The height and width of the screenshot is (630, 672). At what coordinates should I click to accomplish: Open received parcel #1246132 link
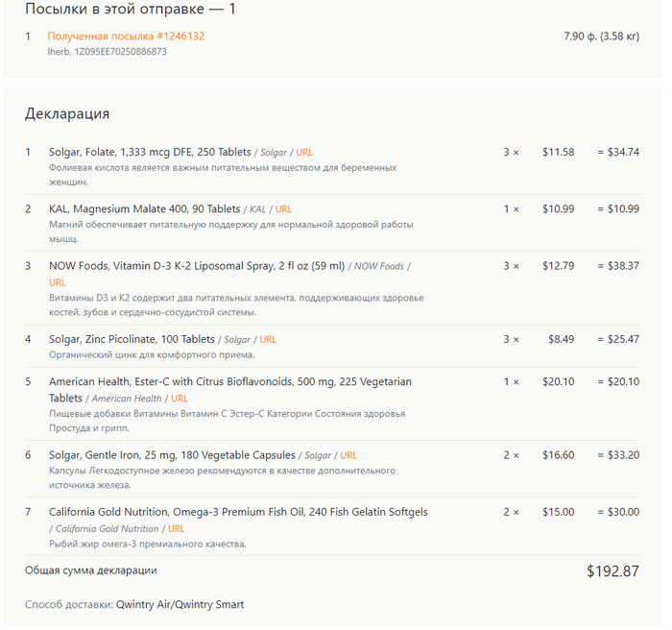click(x=126, y=36)
